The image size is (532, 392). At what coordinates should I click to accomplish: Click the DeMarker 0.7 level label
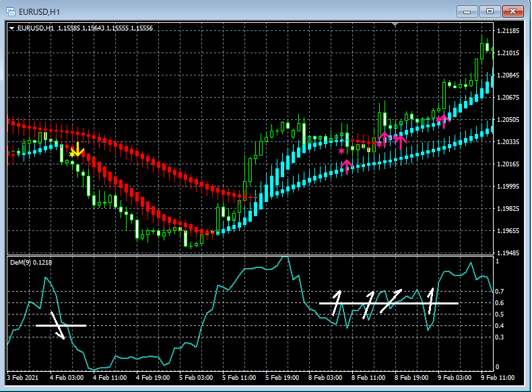tap(500, 292)
